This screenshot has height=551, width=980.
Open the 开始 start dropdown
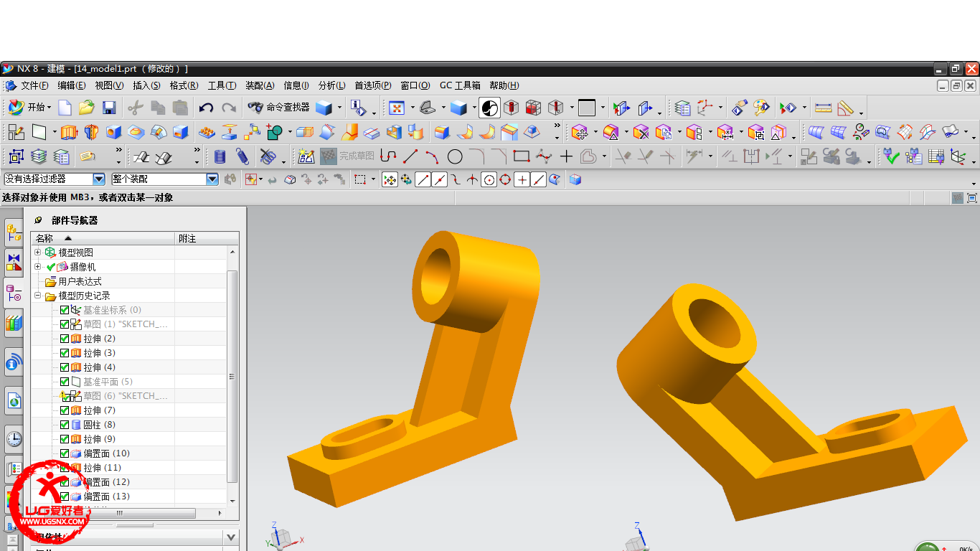[29, 108]
